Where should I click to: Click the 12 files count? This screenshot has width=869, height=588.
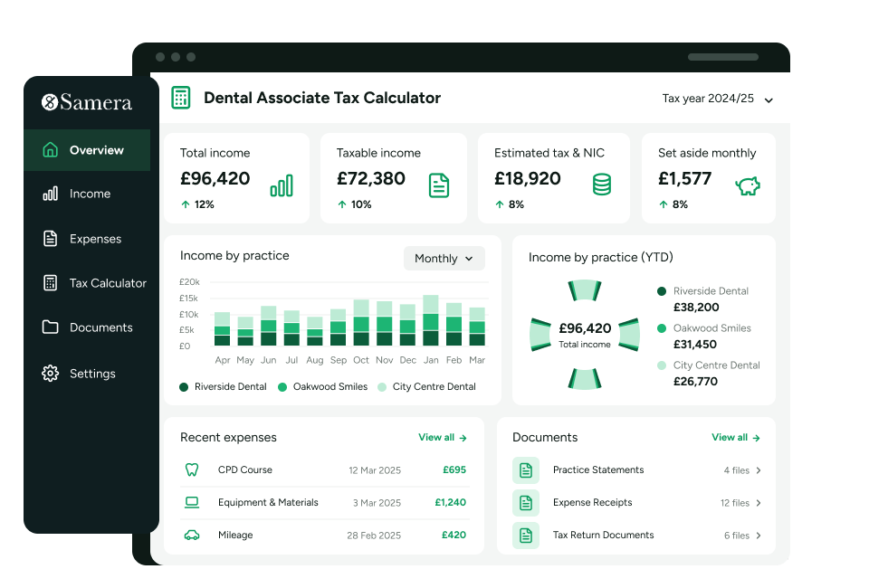[x=735, y=503]
